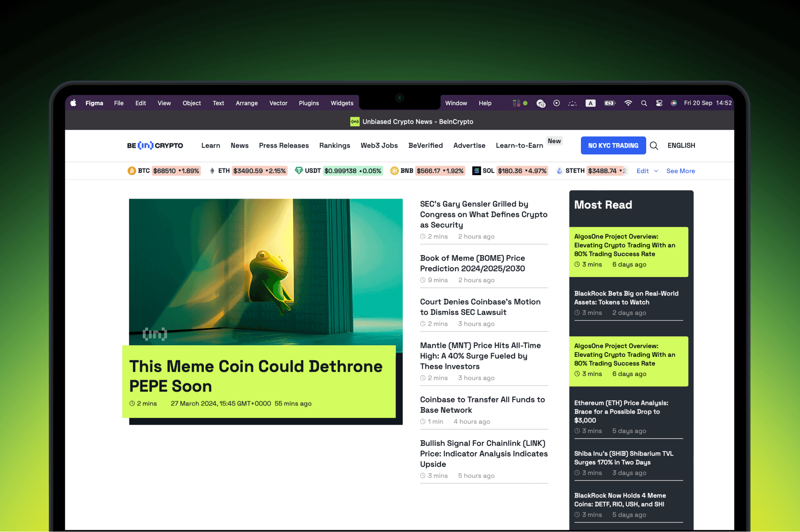The image size is (800, 532).
Task: Open Press Releases page
Action: coord(284,145)
